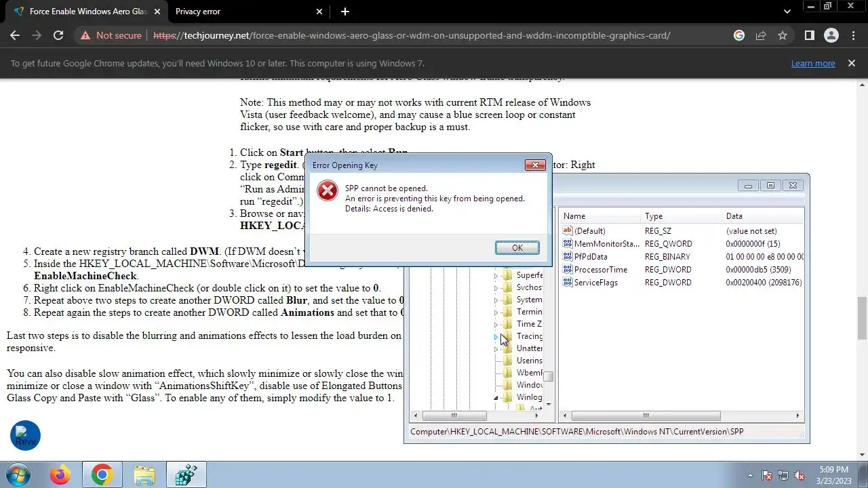The image size is (868, 488).
Task: Close the Error Opening Key dialog
Action: [535, 165]
